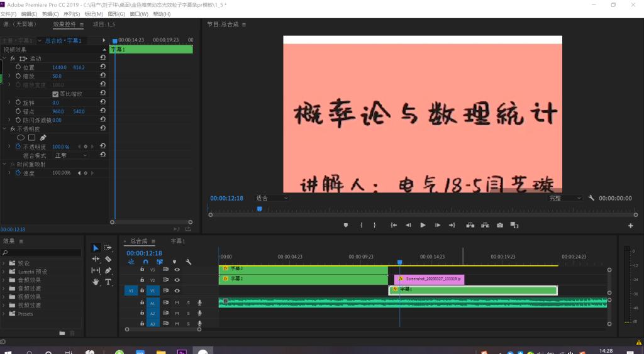Select the Type (T) tool

point(108,282)
